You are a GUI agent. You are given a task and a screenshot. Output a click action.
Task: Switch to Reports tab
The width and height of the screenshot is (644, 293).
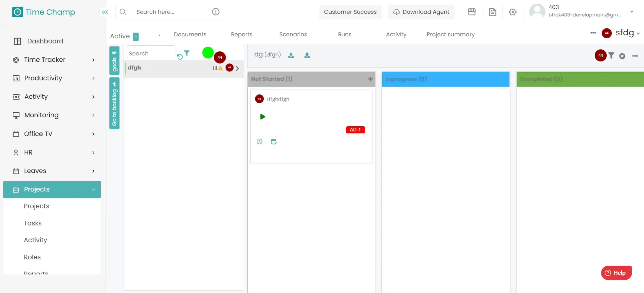242,34
